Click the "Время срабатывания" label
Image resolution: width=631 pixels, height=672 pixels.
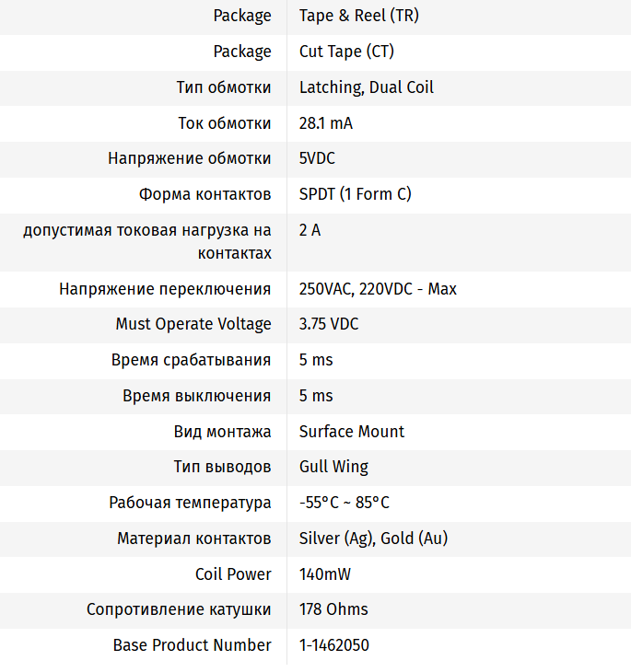[191, 360]
